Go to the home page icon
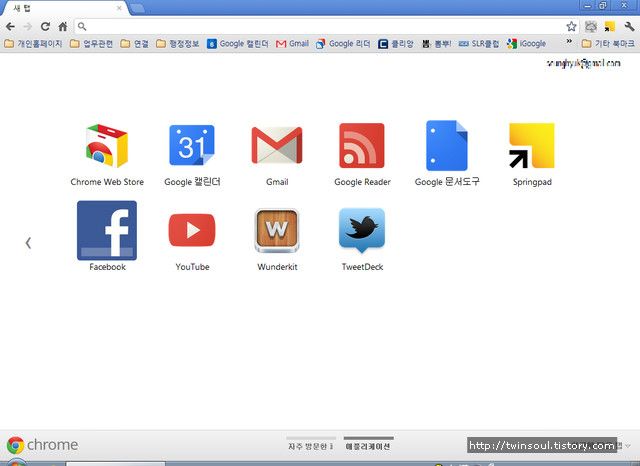Screen dimensions: 640x466 pos(63,27)
